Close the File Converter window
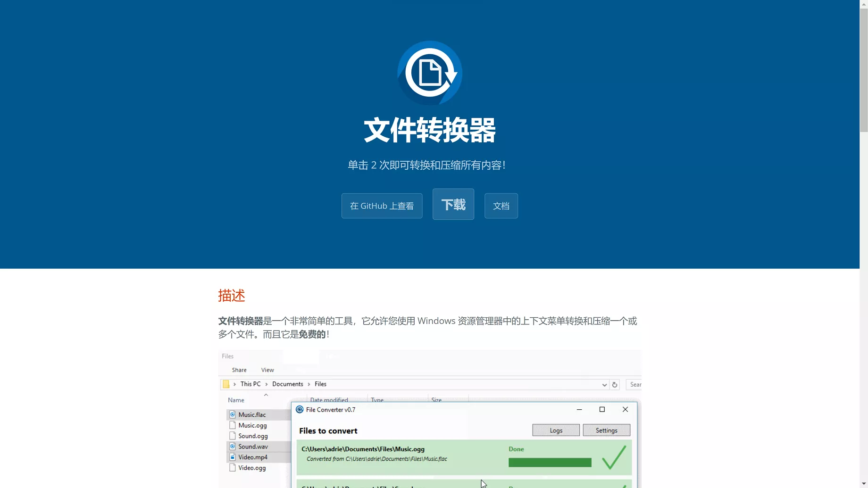 (x=625, y=409)
